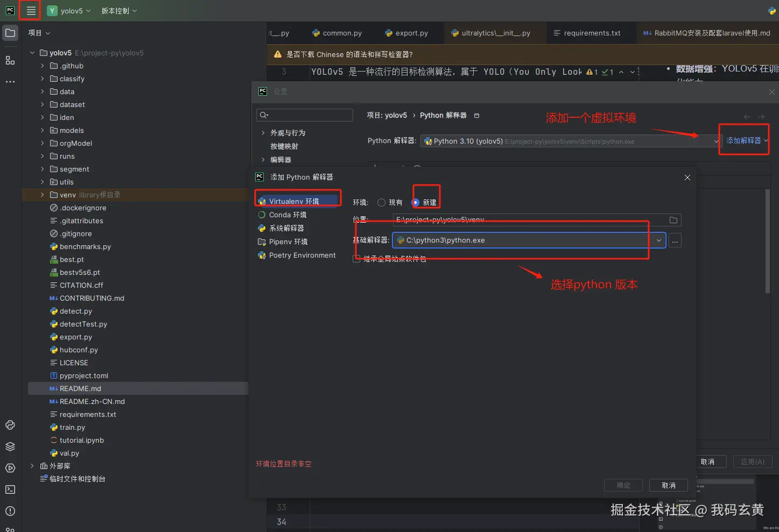Open the version control dropdown
This screenshot has width=779, height=532.
(119, 11)
